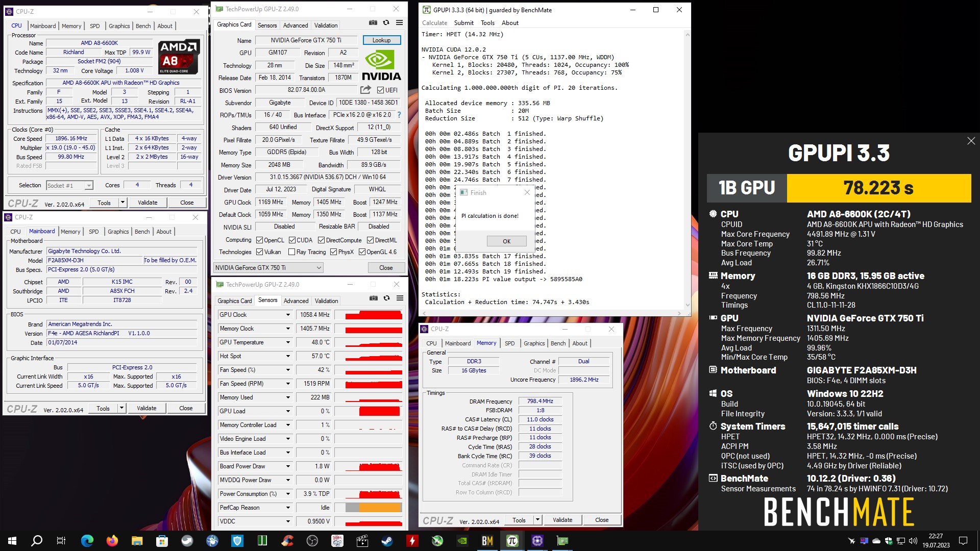980x551 pixels.
Task: Open Task View on the taskbar
Action: [61, 541]
